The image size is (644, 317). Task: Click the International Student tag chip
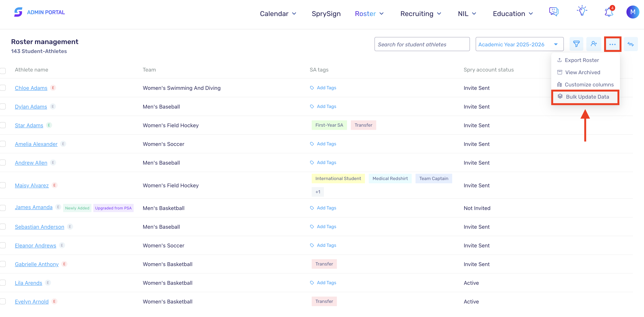(338, 179)
